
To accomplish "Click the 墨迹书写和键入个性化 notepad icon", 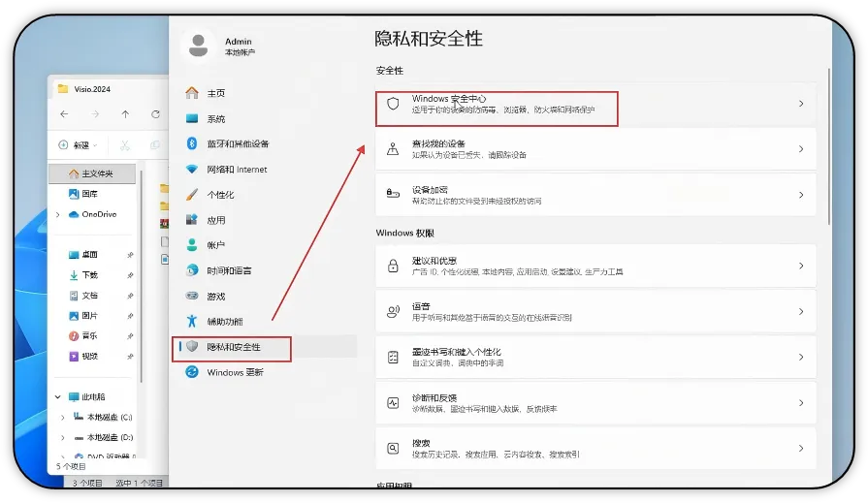I will (x=393, y=357).
